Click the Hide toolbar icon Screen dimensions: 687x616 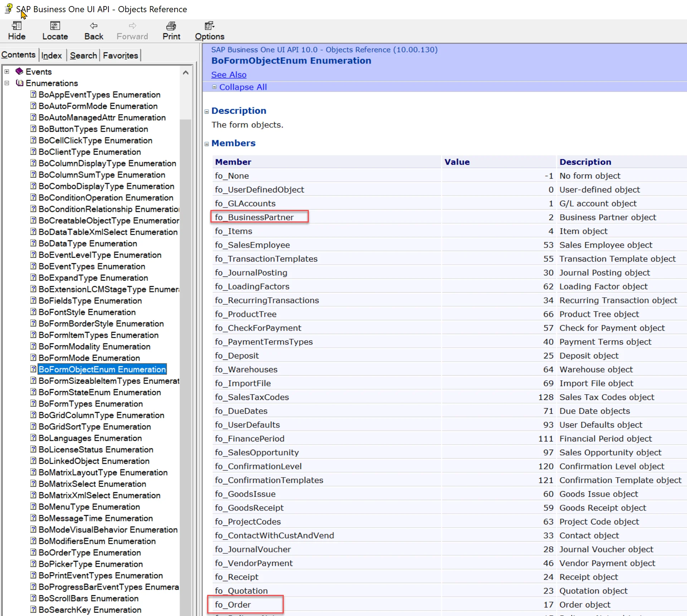(17, 26)
